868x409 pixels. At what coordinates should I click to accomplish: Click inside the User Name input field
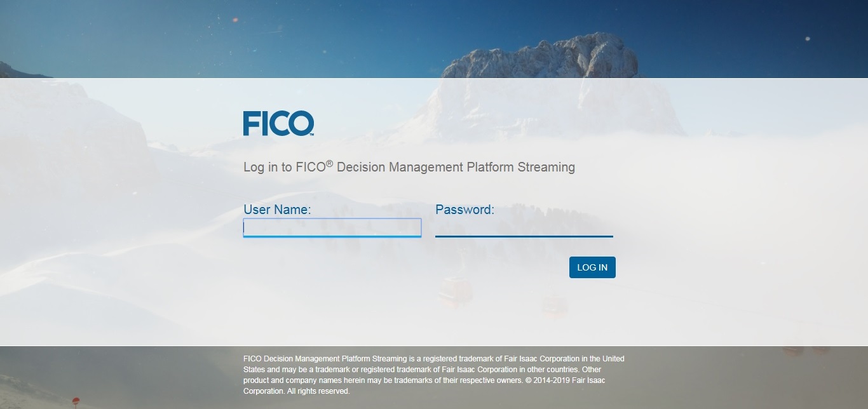point(332,227)
